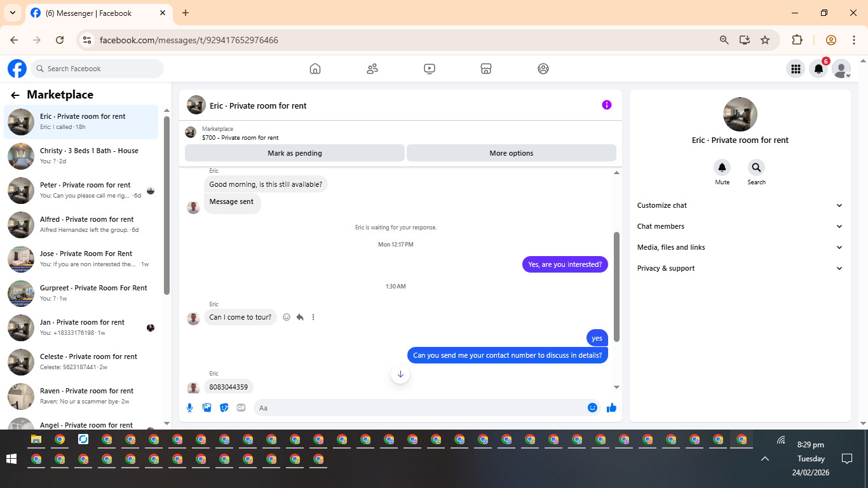Record a voice clip microphone icon
The height and width of the screenshot is (488, 868).
(x=190, y=408)
